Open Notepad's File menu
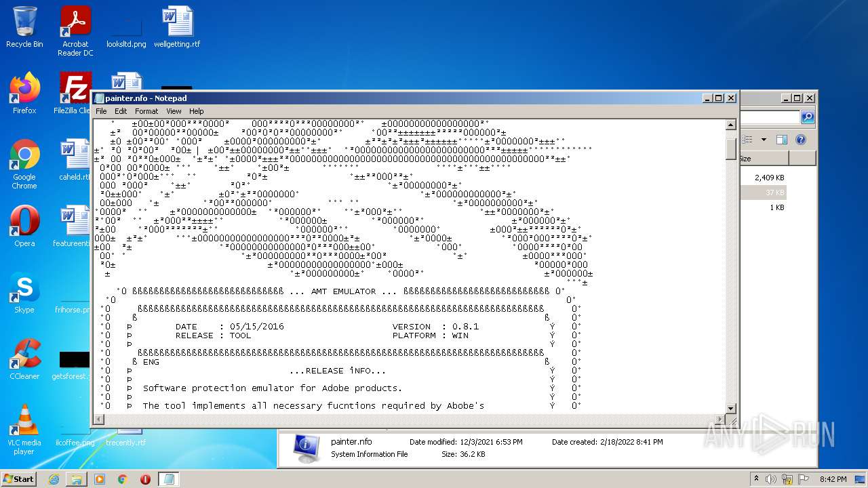The height and width of the screenshot is (488, 868). pyautogui.click(x=101, y=111)
